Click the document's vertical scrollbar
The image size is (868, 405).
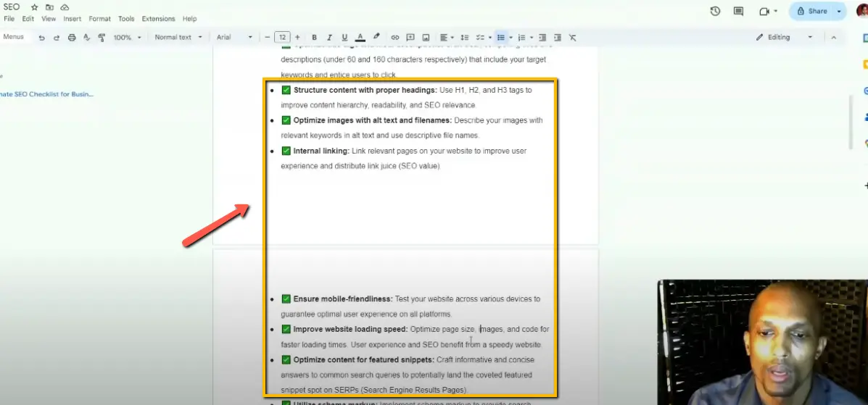tap(851, 122)
